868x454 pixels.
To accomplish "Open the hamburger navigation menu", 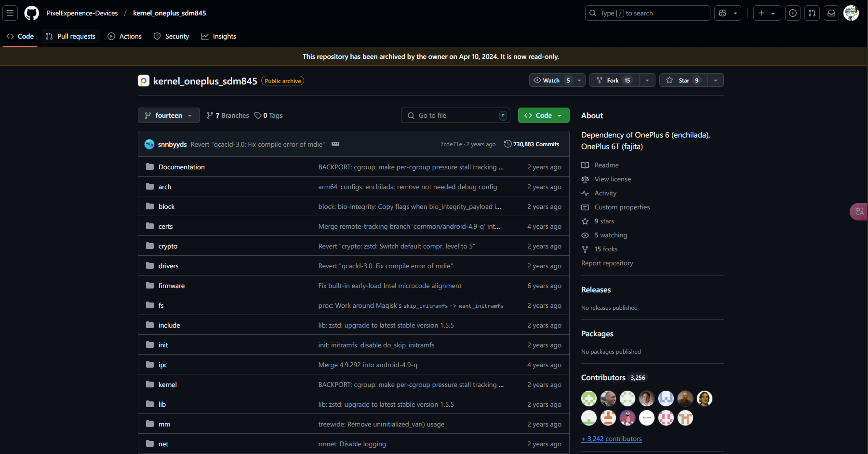I will click(10, 13).
